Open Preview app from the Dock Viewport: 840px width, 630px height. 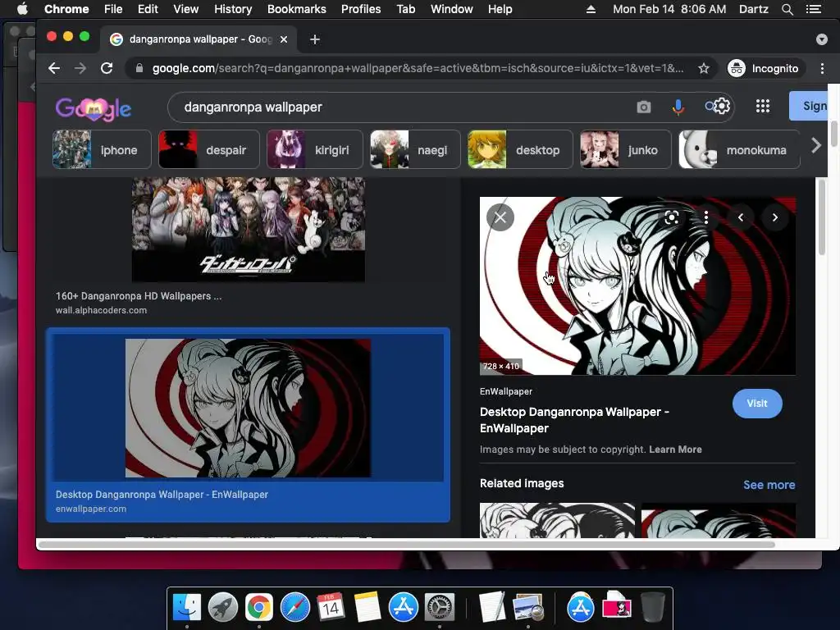(x=528, y=607)
